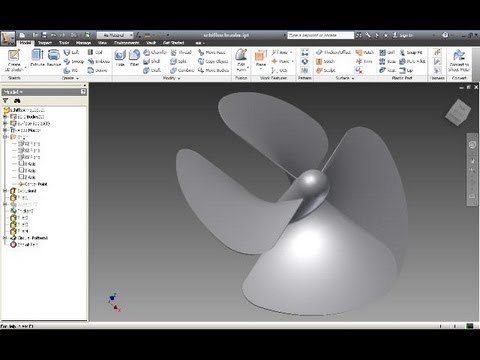480x360 pixels.
Task: Click Convert to Sheet Metal
Action: [459, 60]
